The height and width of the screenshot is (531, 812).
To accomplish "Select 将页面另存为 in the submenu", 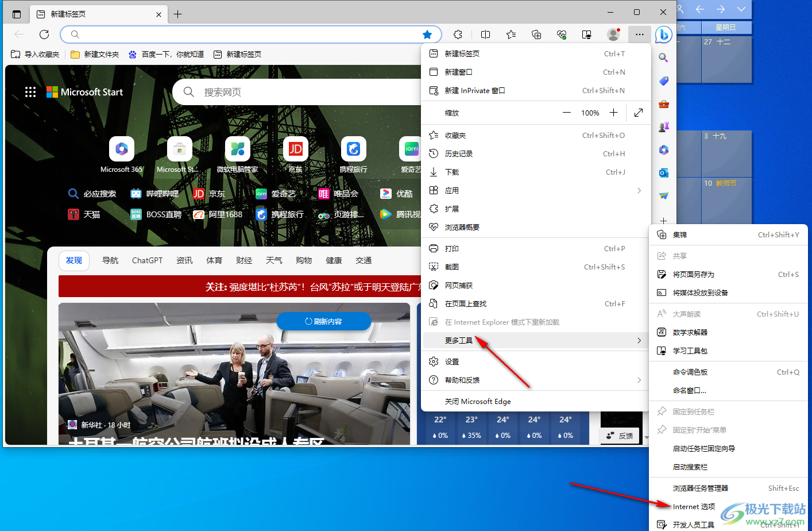I will click(728, 274).
